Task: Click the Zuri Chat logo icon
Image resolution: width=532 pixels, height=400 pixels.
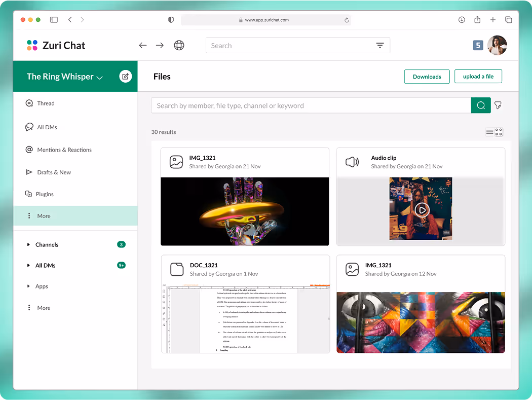Action: click(x=32, y=45)
